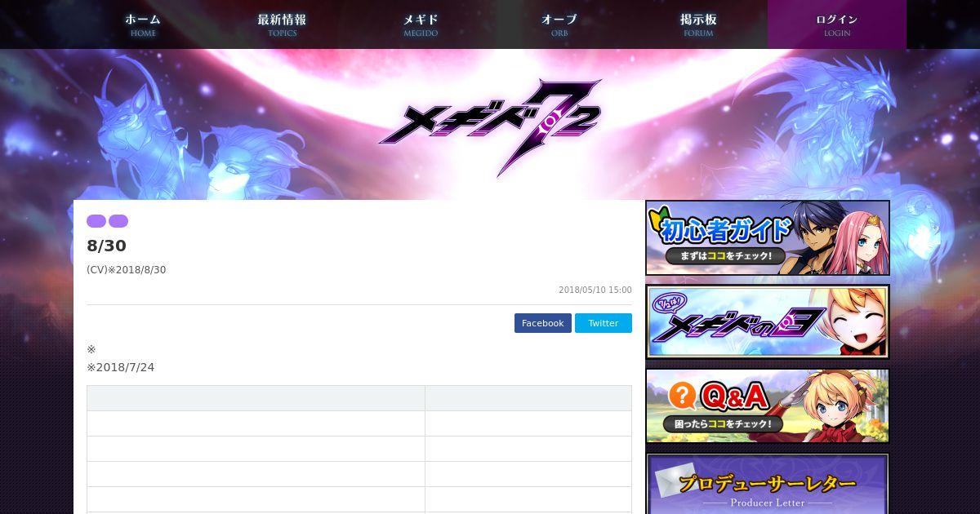
Task: Click the post date 2018/05/10 15:00
Action: point(595,290)
